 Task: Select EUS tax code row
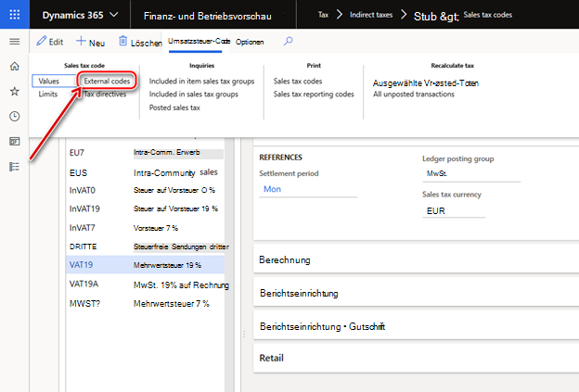(146, 172)
